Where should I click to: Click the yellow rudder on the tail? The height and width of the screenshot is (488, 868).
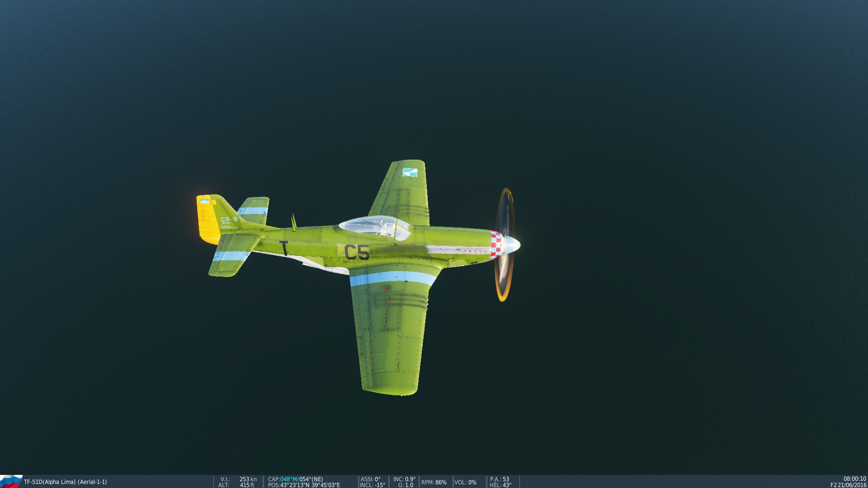(x=208, y=221)
